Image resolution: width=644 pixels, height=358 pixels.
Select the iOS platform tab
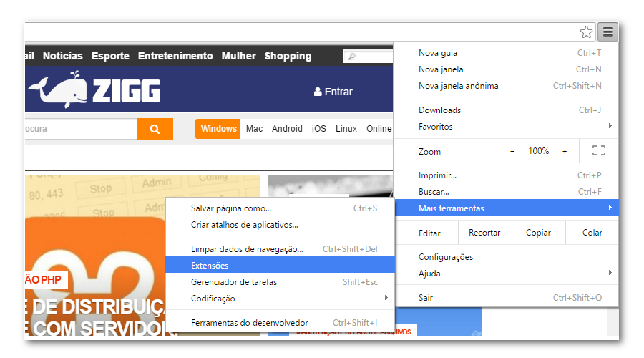tap(318, 129)
